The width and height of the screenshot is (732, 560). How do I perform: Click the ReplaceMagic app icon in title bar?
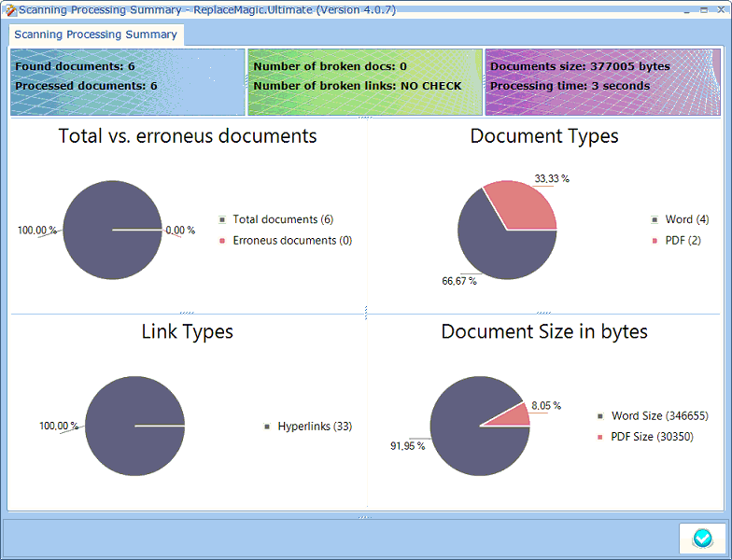pyautogui.click(x=8, y=9)
